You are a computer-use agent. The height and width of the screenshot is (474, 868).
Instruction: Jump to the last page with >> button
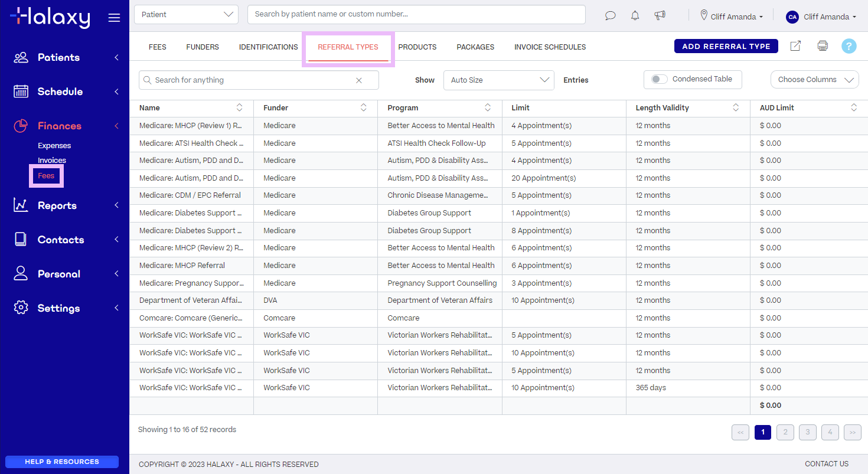click(x=853, y=433)
